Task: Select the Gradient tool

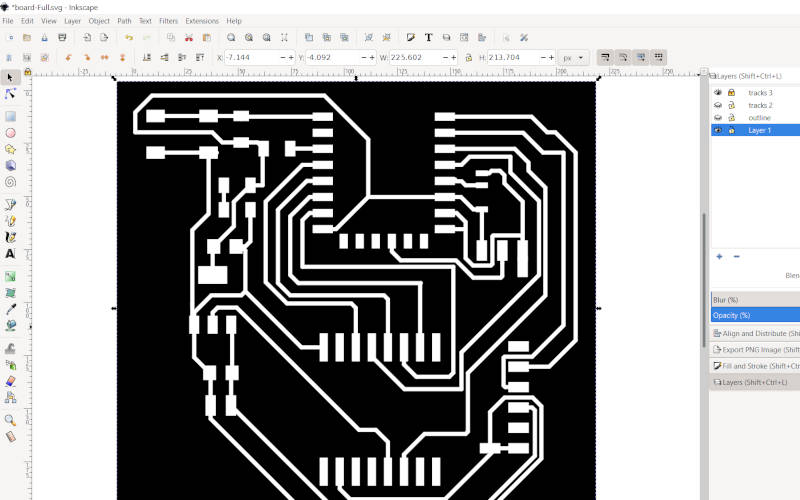Action: tap(10, 276)
